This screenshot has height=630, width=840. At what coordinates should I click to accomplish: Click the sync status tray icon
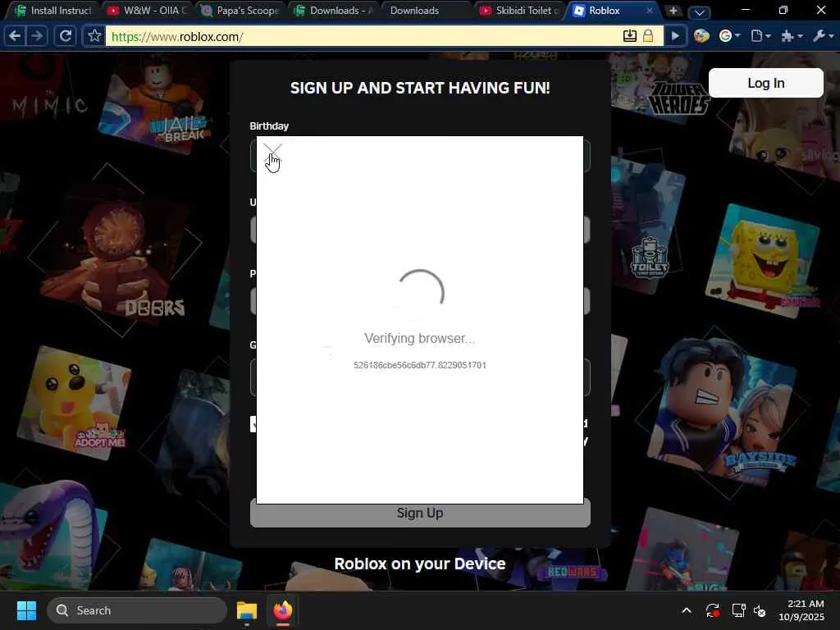[713, 610]
